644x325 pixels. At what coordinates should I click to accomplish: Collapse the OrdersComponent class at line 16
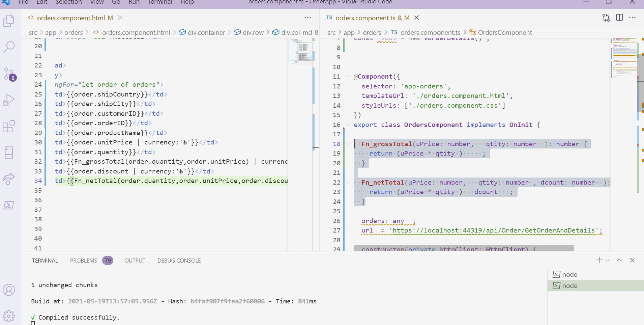click(348, 125)
